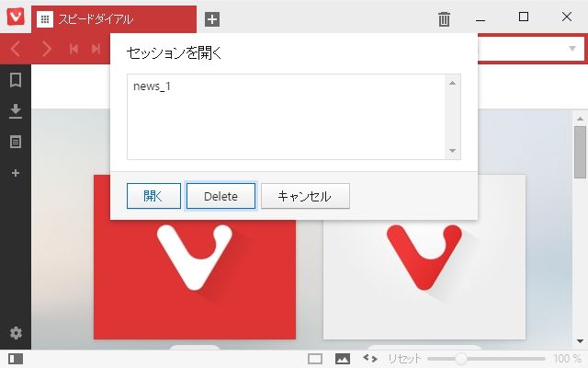
Task: Go forward with the forward arrow
Action: 47,49
